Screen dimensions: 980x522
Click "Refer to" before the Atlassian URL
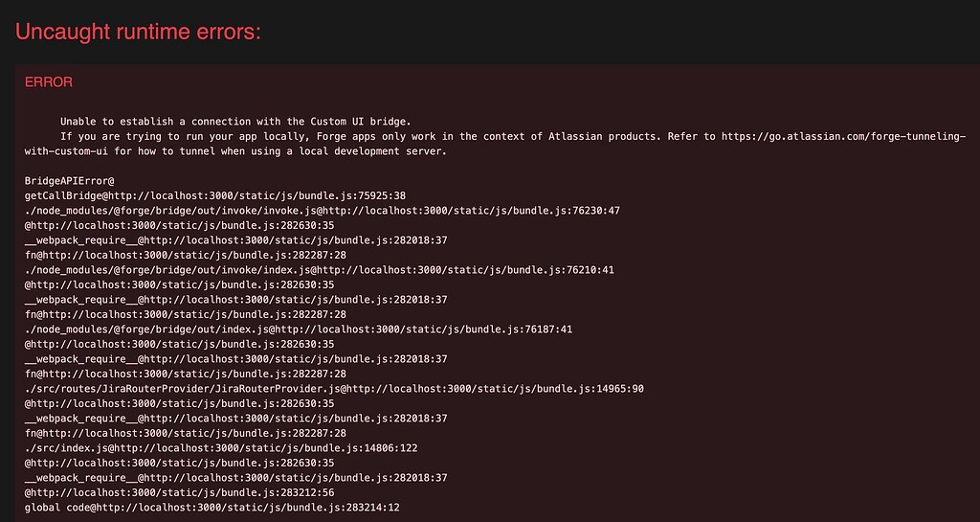point(691,136)
